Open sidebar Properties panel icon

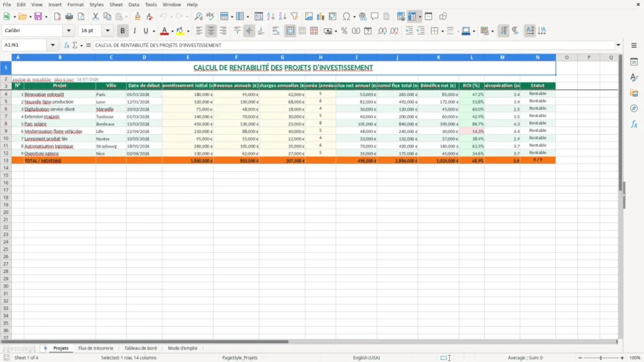pyautogui.click(x=634, y=62)
